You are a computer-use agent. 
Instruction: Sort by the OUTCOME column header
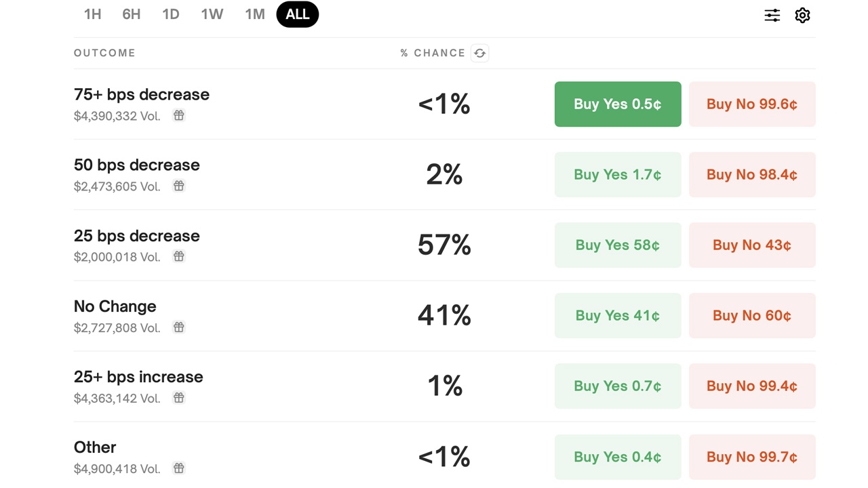104,53
